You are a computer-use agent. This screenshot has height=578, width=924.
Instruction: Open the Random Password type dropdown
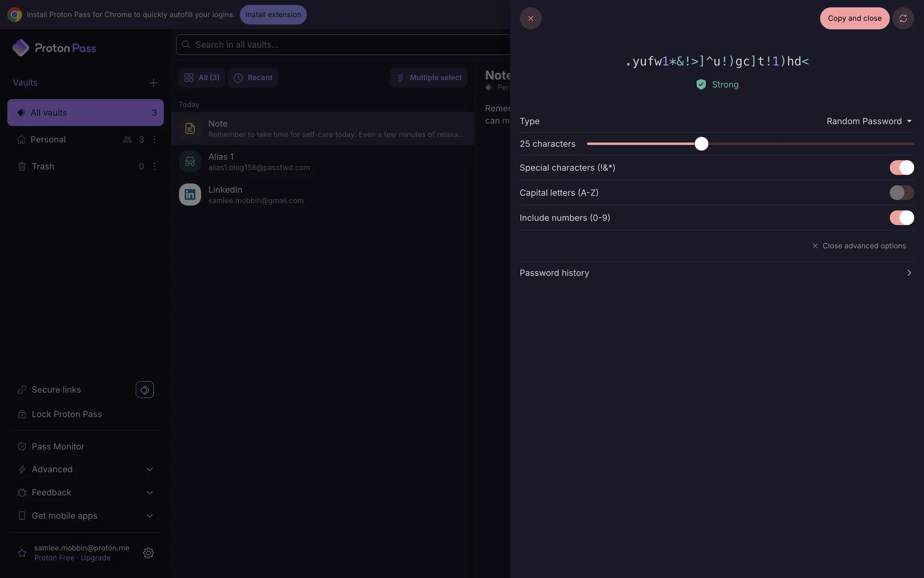869,121
